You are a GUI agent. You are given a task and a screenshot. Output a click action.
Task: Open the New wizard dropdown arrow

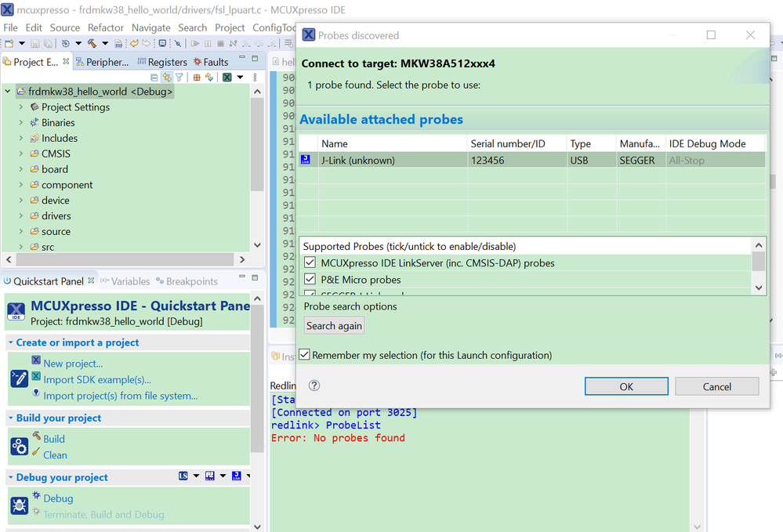pos(22,43)
